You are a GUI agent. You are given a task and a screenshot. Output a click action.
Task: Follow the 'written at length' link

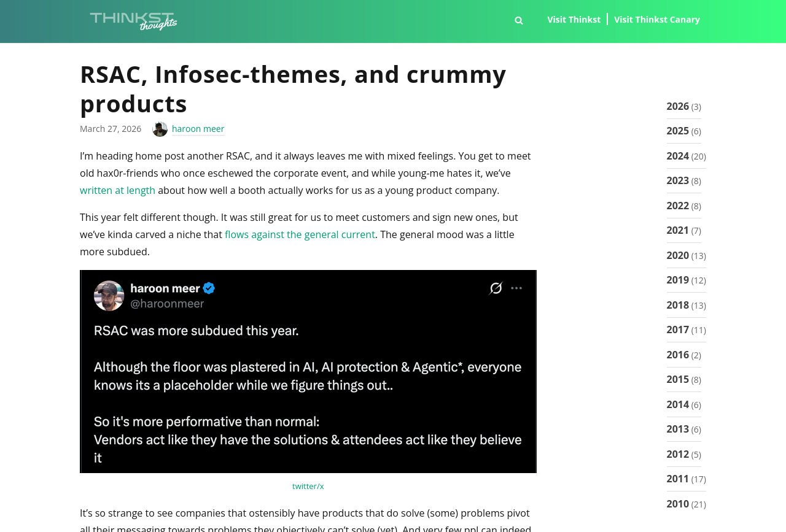tap(117, 190)
